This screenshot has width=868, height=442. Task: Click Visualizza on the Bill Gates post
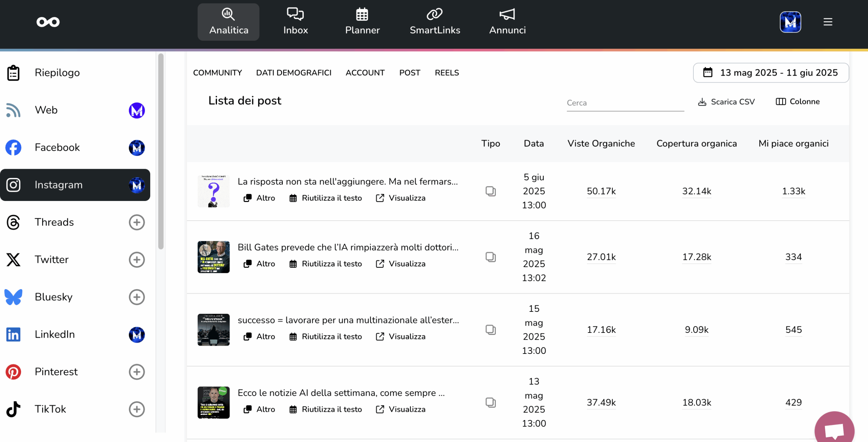(x=400, y=264)
